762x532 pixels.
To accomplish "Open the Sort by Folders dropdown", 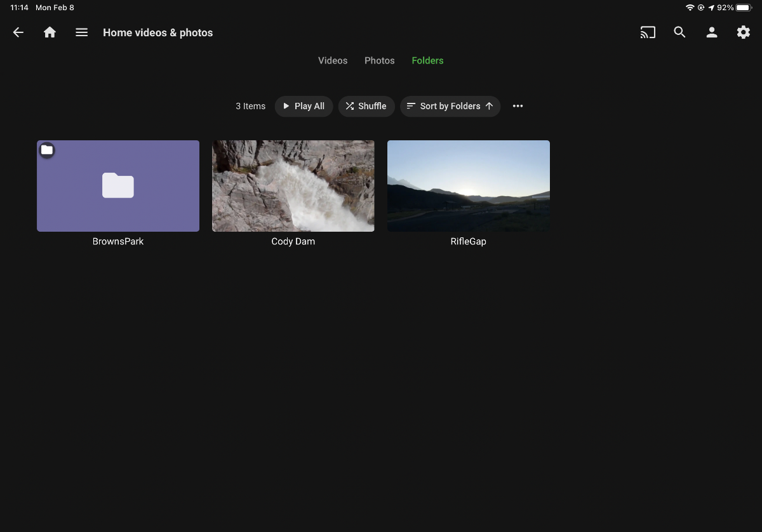I will point(450,106).
